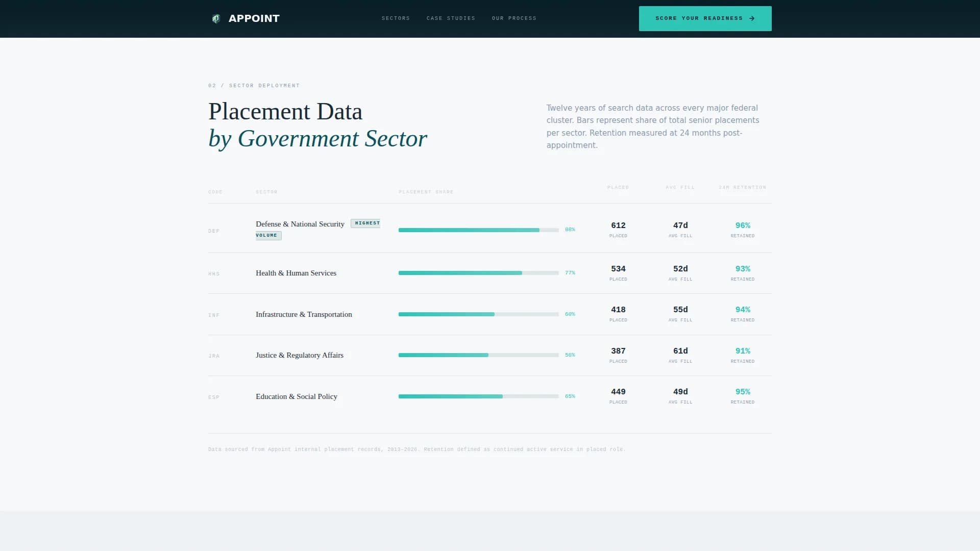
Task: Select the Education & Social Policy sector row
Action: click(297, 396)
